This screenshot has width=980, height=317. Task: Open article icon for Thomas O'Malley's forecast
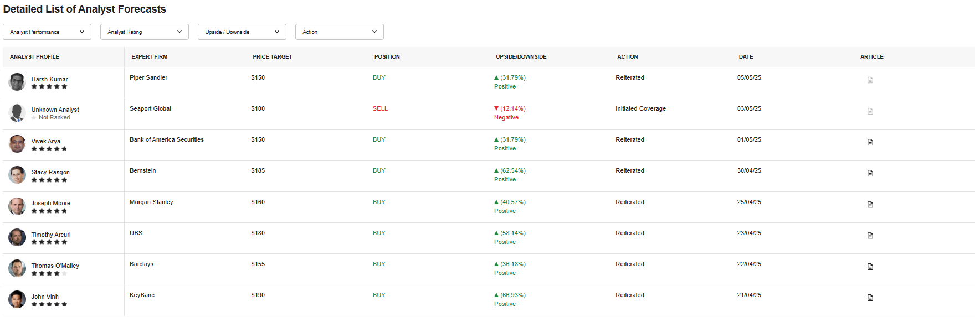(x=870, y=267)
